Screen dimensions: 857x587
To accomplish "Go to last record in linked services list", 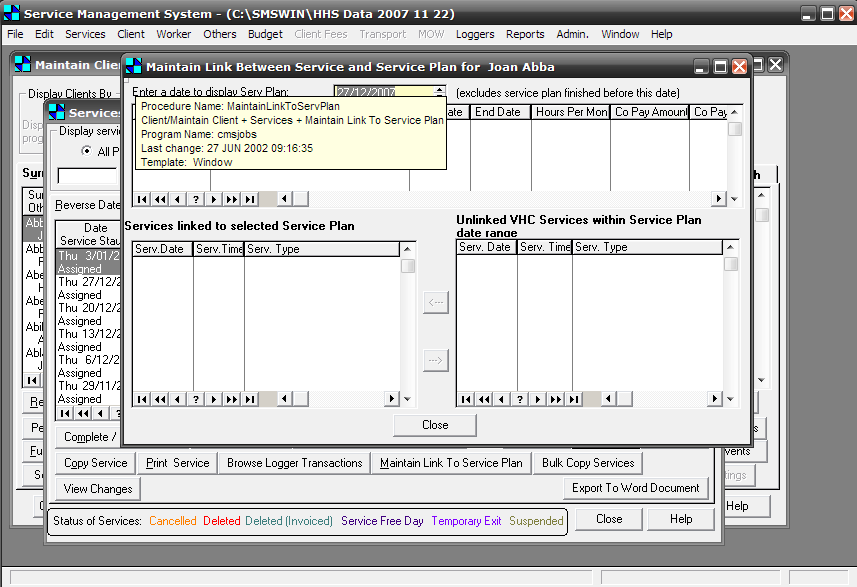I will (x=250, y=398).
